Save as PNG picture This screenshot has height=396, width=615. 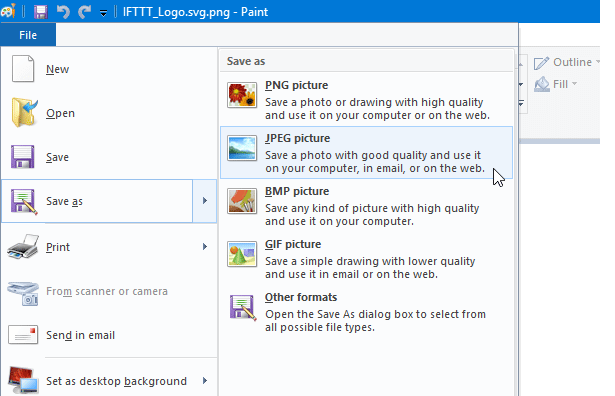[366, 100]
